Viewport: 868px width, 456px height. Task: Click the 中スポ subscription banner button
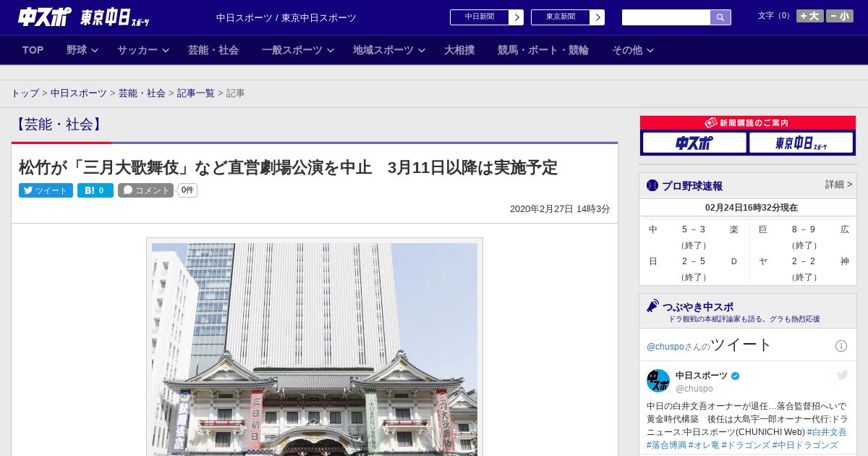(x=694, y=143)
